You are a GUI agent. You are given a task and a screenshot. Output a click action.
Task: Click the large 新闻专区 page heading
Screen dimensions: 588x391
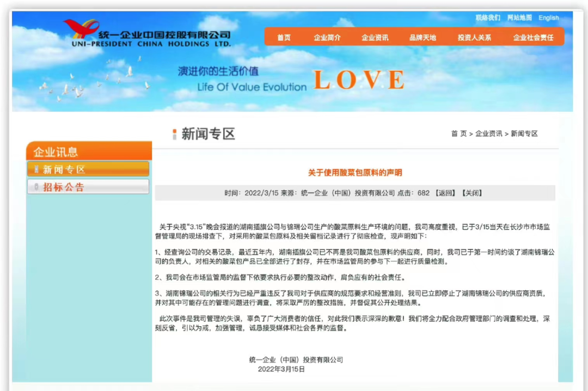[x=208, y=134]
